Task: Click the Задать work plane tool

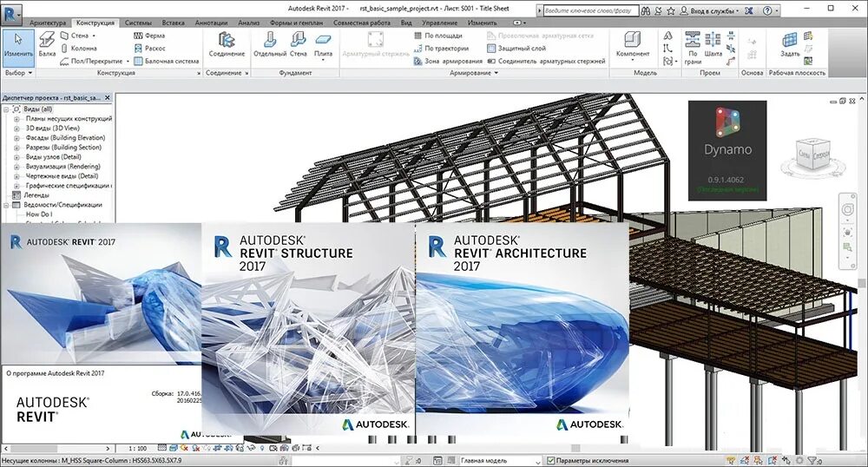Action: click(790, 45)
